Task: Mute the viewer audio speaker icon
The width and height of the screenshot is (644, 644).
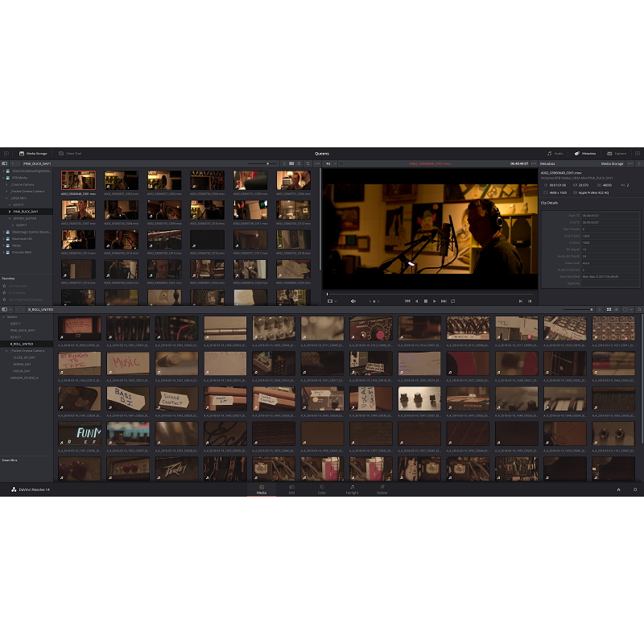Action: tap(353, 301)
